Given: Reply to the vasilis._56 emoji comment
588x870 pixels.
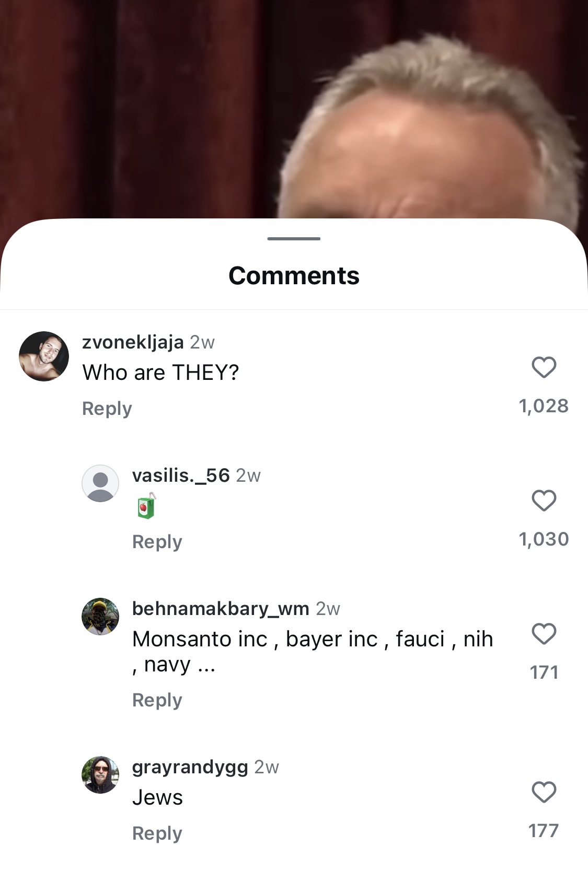Looking at the screenshot, I should pos(157,541).
